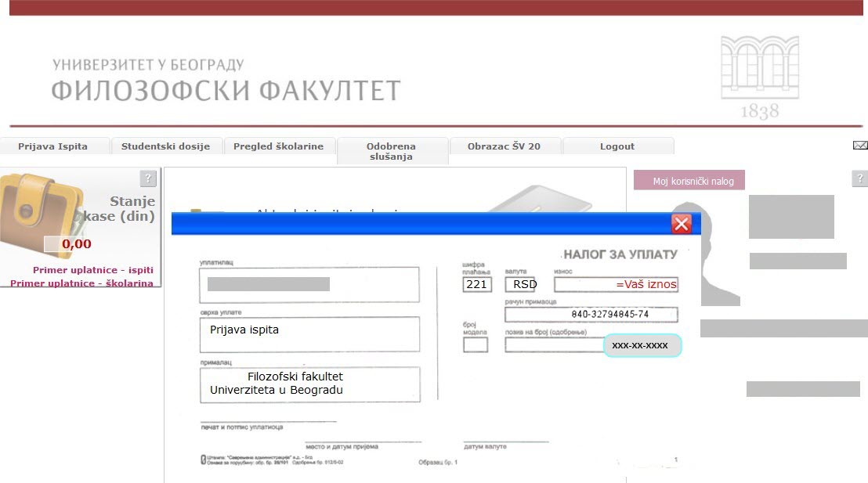Click Logout in the navigation bar
This screenshot has width=868, height=483.
point(617,146)
